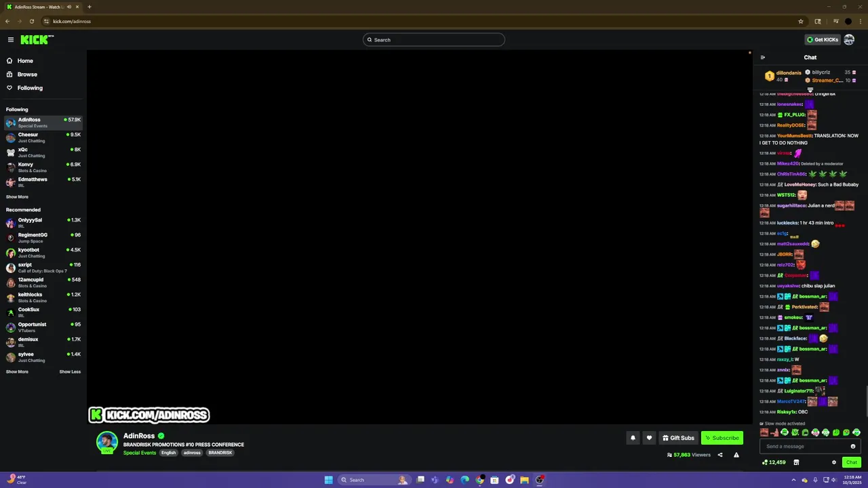Pick the pointing-hand emote in the quick emote row
The height and width of the screenshot is (488, 868).
(775, 432)
